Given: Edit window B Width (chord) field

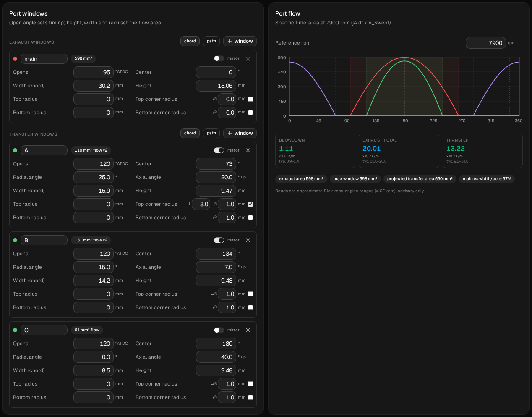Looking at the screenshot, I should pyautogui.click(x=94, y=281).
